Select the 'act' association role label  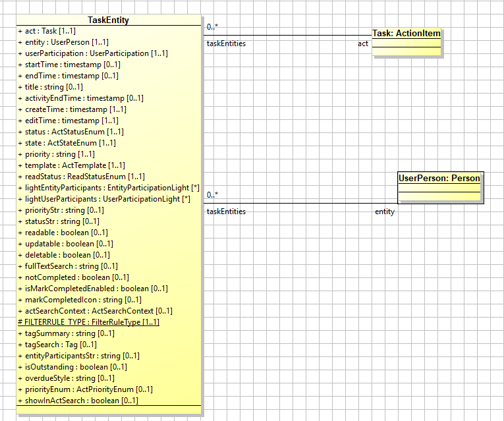point(363,44)
